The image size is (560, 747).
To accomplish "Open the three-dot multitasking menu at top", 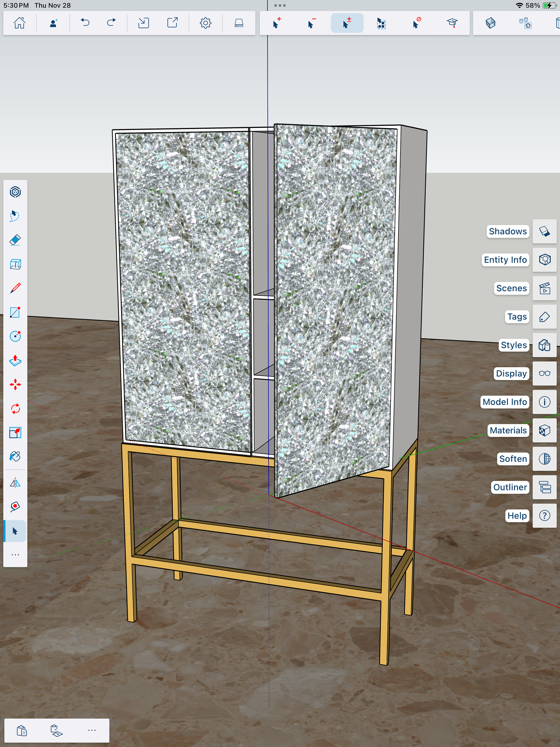I will (x=280, y=6).
